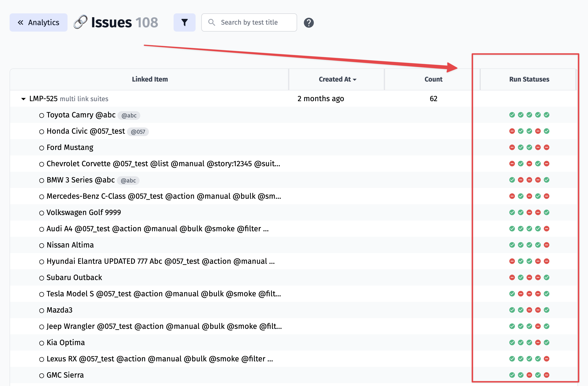Viewport: 588px width, 386px height.
Task: Click the chain link icon beside Issues
Action: (x=80, y=22)
